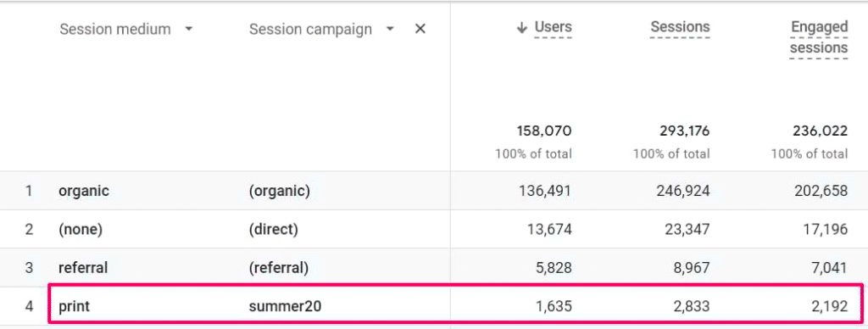The height and width of the screenshot is (329, 868).
Task: Open the Session medium dimension dropdown
Action: point(189,29)
